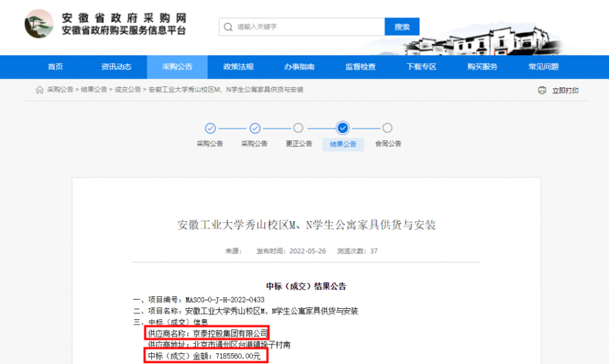Screen dimensions: 609x364
Task: Open the 资讯动态 menu
Action: [x=116, y=67]
